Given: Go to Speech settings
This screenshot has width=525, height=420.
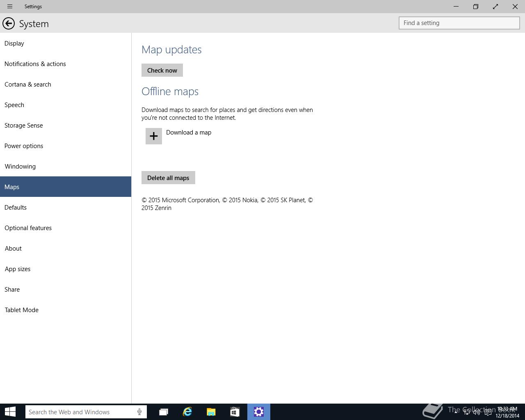Looking at the screenshot, I should (66, 105).
